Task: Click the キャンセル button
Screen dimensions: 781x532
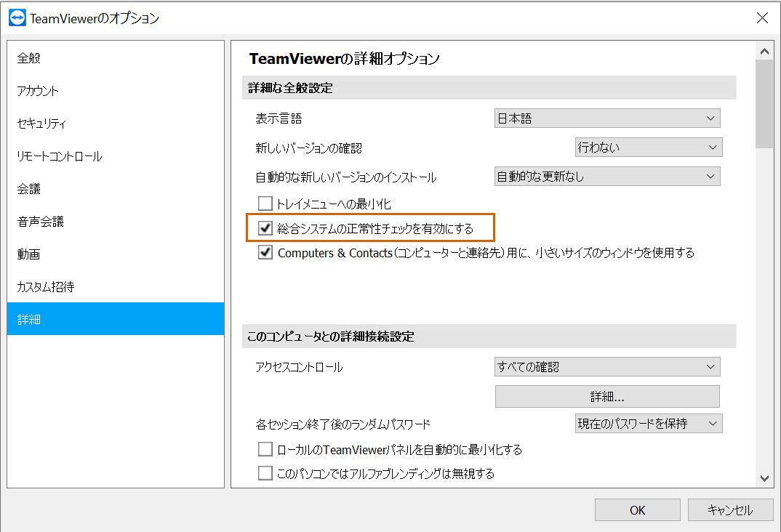Action: (730, 510)
